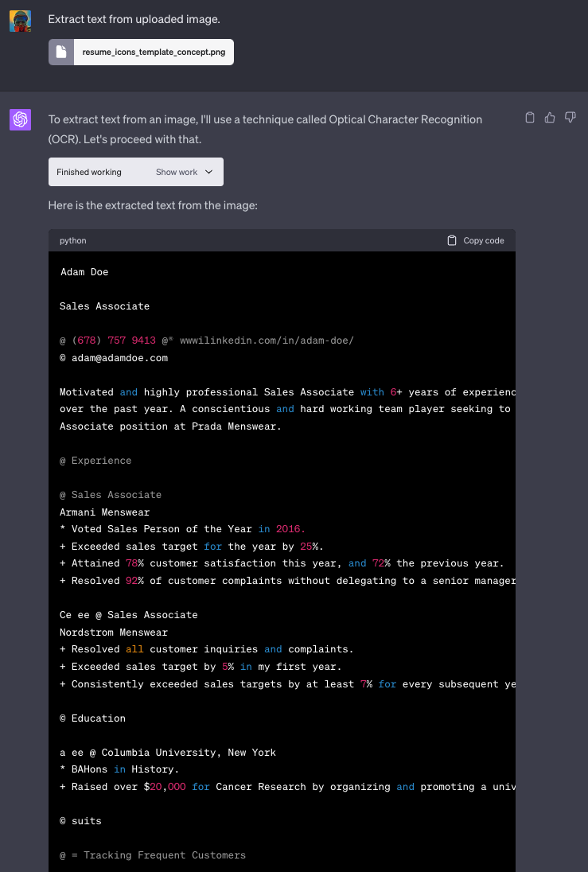Screen dimensions: 588x872
Task: Click the clipboard icon in the code header
Action: coord(452,240)
